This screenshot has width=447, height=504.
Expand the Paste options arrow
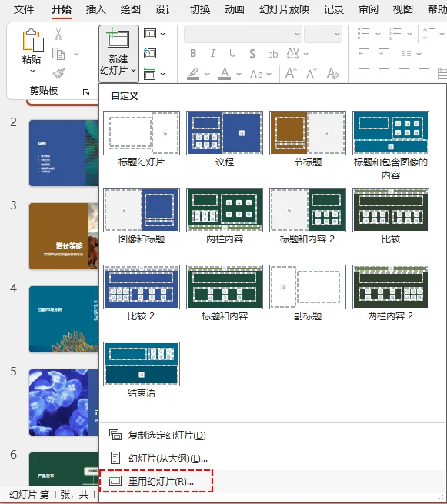32,72
